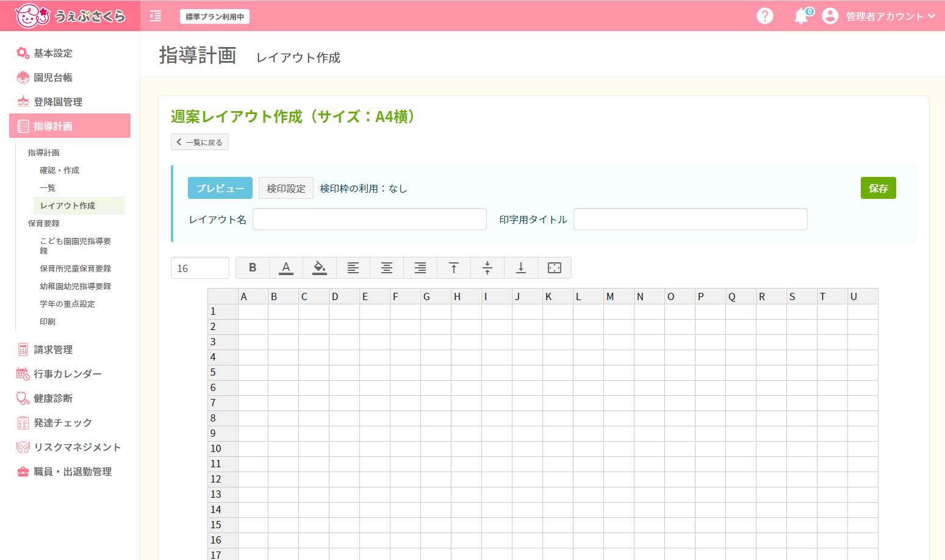Click the 発達チェック checklist icon
945x560 pixels.
23,423
